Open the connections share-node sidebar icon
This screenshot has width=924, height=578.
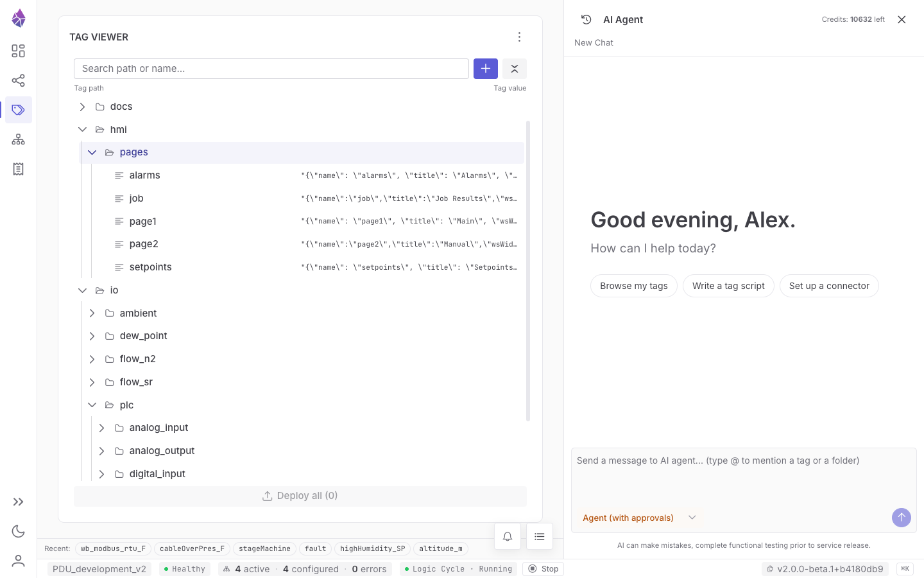[19, 80]
